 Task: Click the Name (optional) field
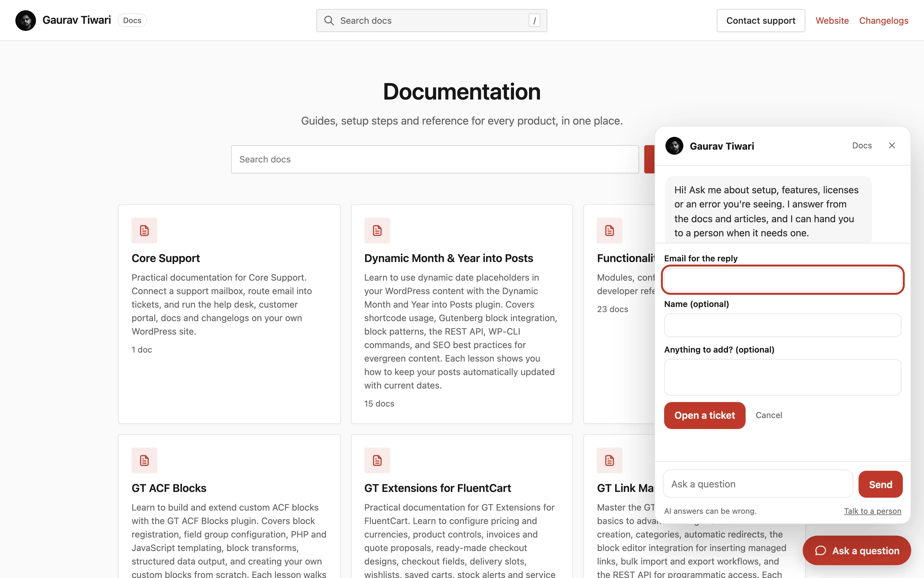click(x=782, y=325)
